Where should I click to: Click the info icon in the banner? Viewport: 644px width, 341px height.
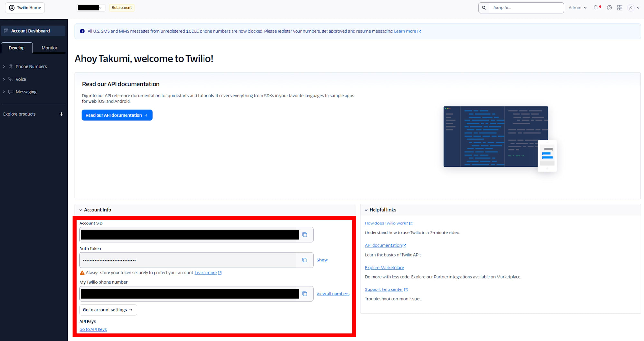(82, 31)
